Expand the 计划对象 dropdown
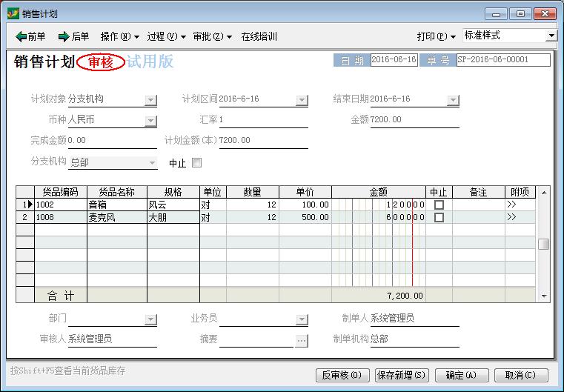 [150, 100]
